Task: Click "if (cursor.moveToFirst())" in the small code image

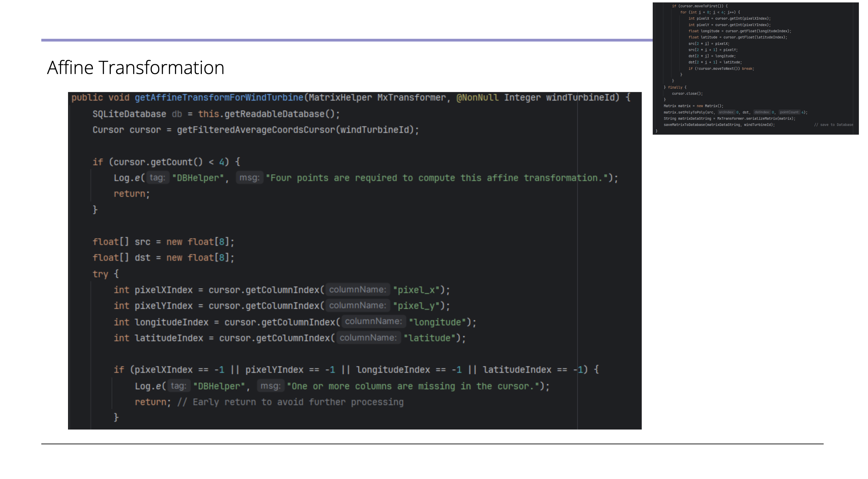Action: 699,6
